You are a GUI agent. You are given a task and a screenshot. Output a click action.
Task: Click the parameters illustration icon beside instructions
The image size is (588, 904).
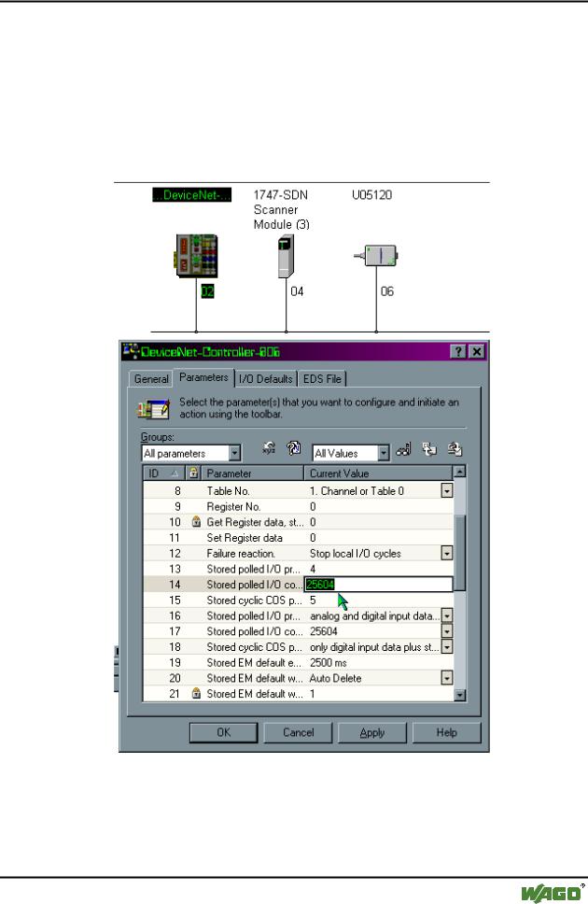[x=153, y=409]
